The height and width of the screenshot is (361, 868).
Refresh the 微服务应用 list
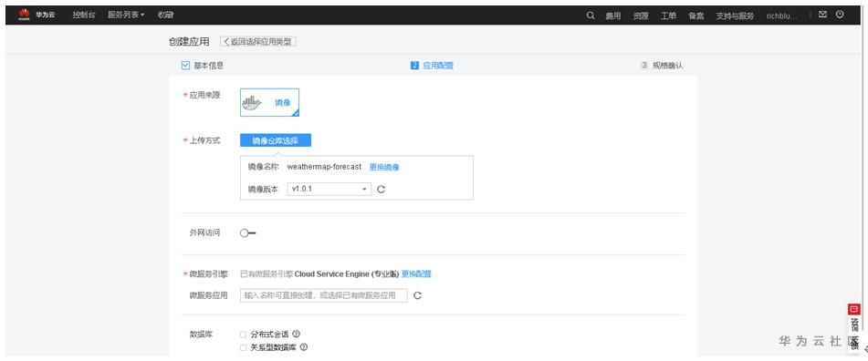[x=417, y=295]
